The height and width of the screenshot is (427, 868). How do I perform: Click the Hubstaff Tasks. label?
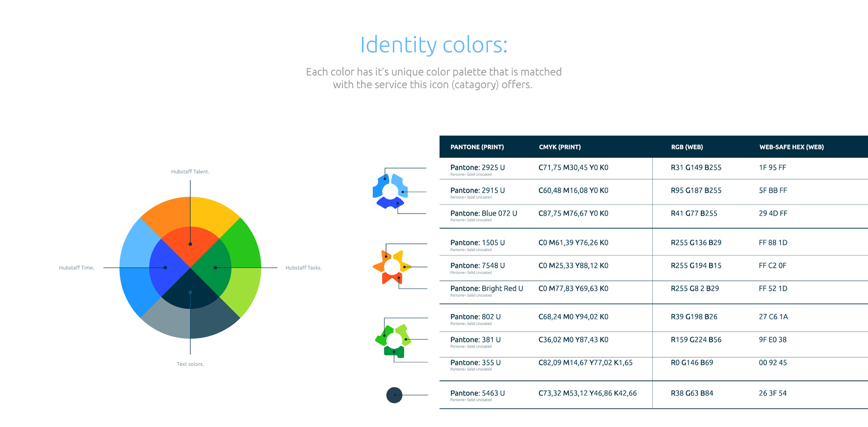tap(303, 268)
